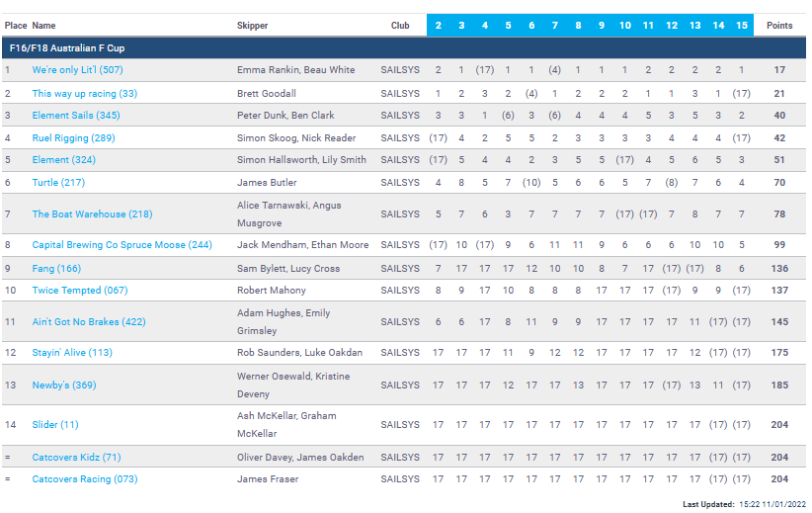
Task: Select the Fang (166) boat link
Action: click(x=56, y=269)
